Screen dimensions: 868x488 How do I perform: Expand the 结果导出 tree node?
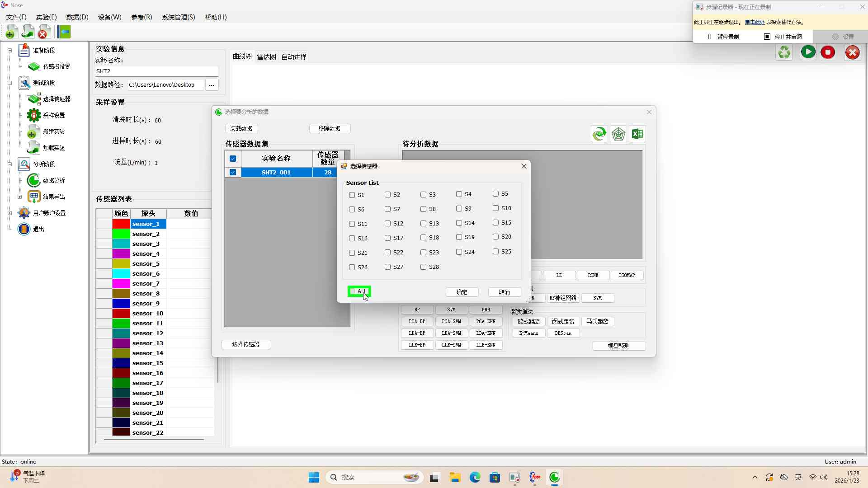(19, 197)
